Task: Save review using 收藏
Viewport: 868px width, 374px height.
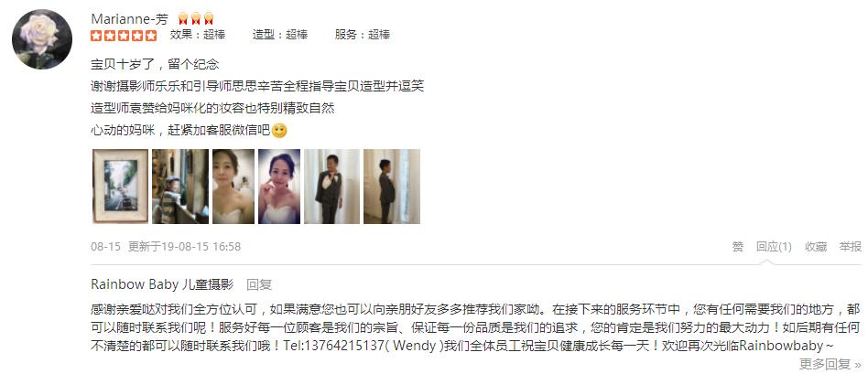Action: 816,247
